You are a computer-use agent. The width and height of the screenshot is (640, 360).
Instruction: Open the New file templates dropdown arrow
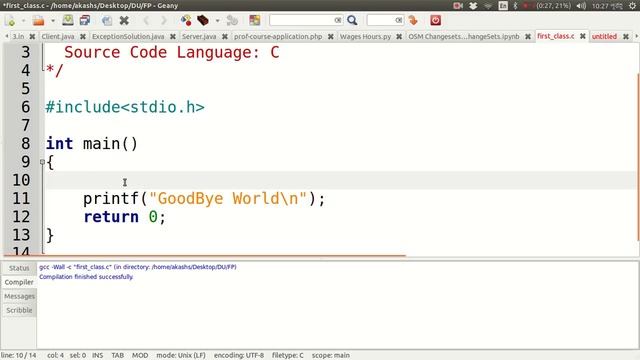(23, 20)
